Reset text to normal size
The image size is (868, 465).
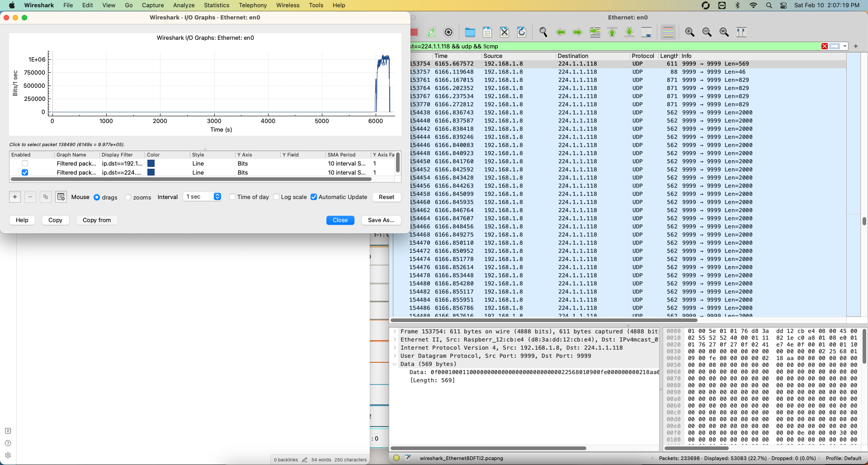click(x=724, y=32)
